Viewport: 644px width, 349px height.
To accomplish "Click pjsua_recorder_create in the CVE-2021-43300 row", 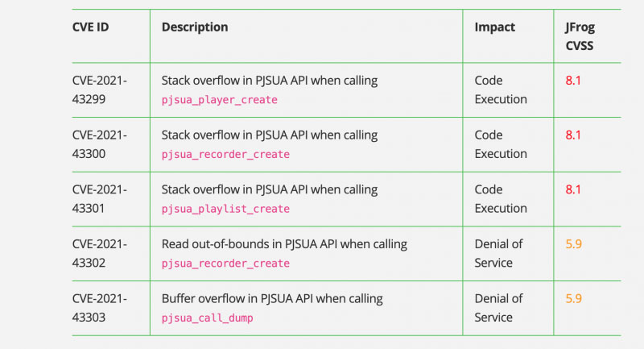I will 225,154.
